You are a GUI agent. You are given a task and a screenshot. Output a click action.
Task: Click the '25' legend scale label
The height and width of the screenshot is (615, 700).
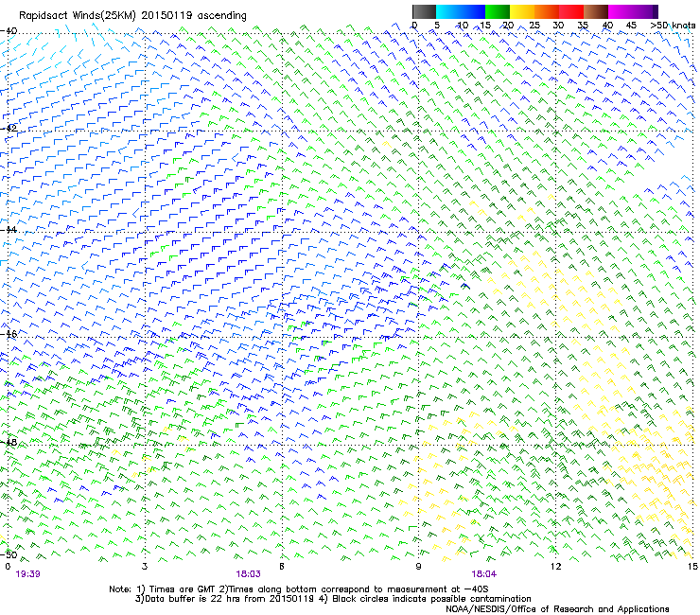point(534,26)
